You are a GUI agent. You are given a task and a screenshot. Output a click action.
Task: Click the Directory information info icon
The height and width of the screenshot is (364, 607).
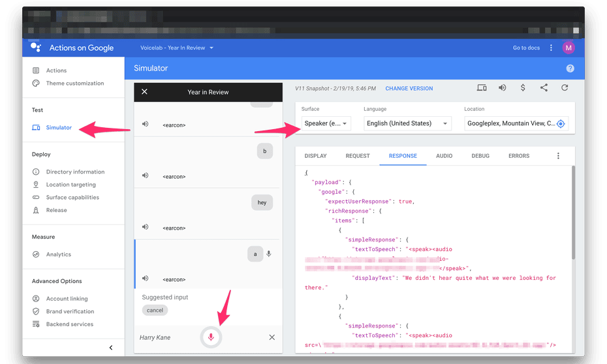36,172
